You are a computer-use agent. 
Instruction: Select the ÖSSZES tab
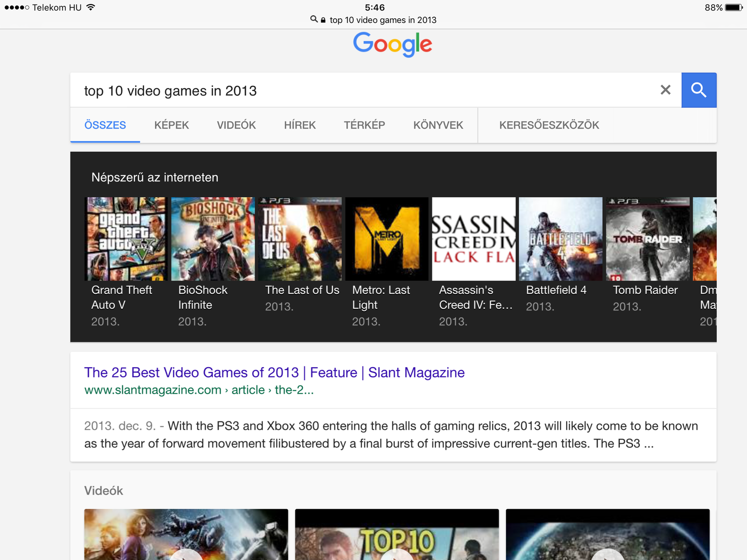(105, 125)
